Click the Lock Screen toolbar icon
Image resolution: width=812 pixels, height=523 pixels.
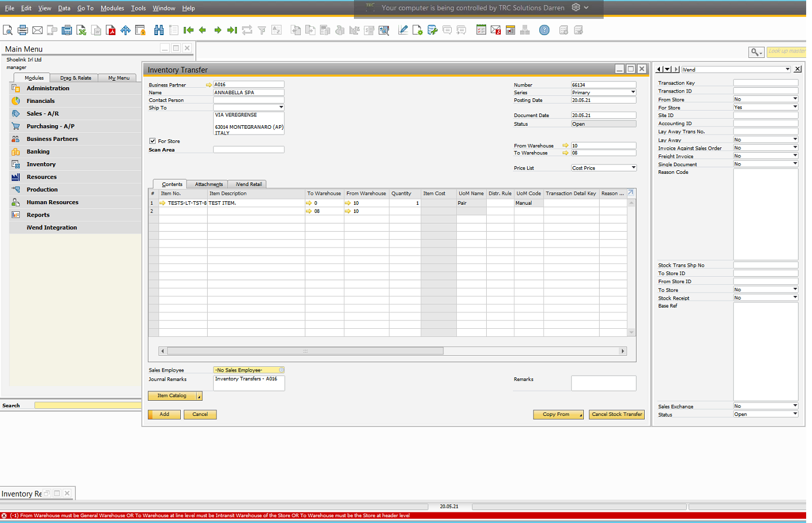tap(140, 30)
